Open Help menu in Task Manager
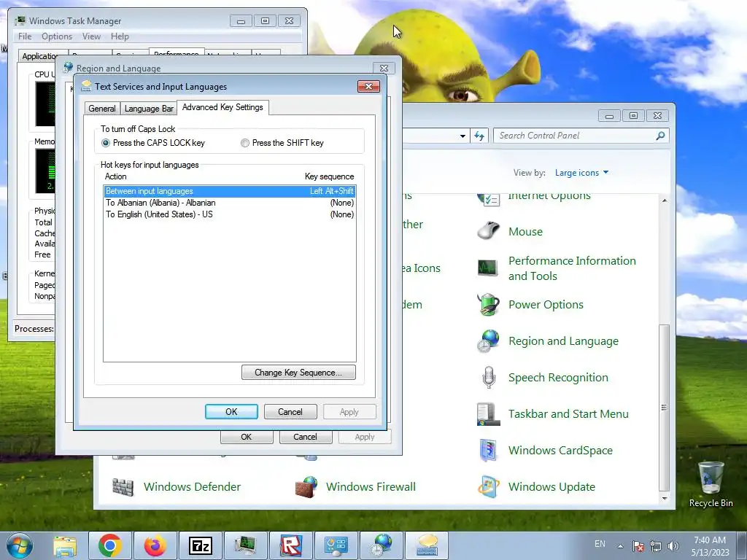This screenshot has width=747, height=560. [x=120, y=36]
